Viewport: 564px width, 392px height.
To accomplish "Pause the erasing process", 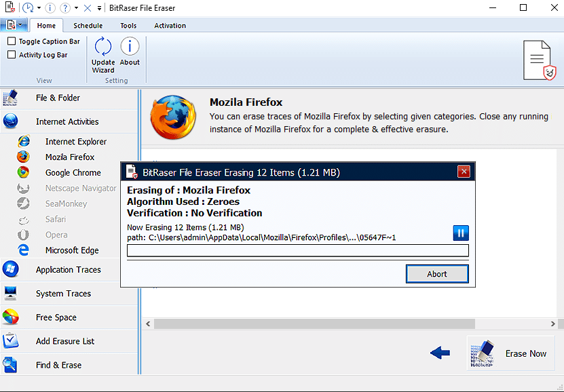I will coord(461,233).
